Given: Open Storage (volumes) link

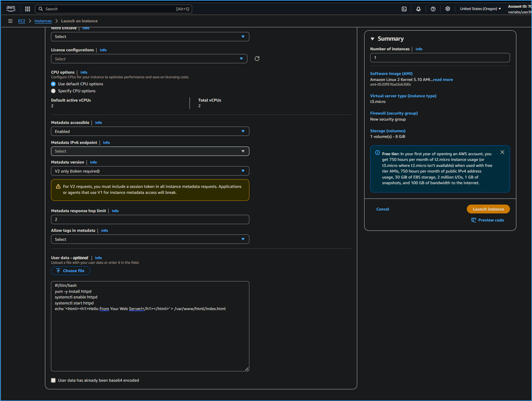Looking at the screenshot, I should point(388,131).
